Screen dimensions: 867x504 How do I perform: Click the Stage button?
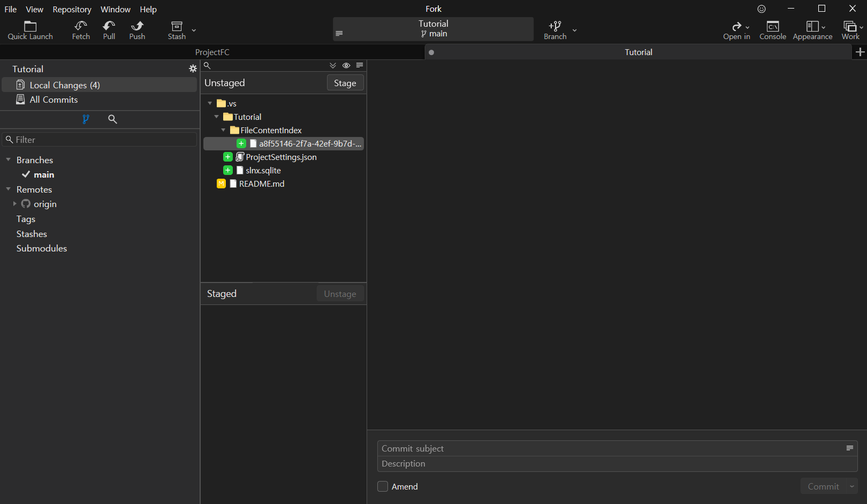point(345,83)
